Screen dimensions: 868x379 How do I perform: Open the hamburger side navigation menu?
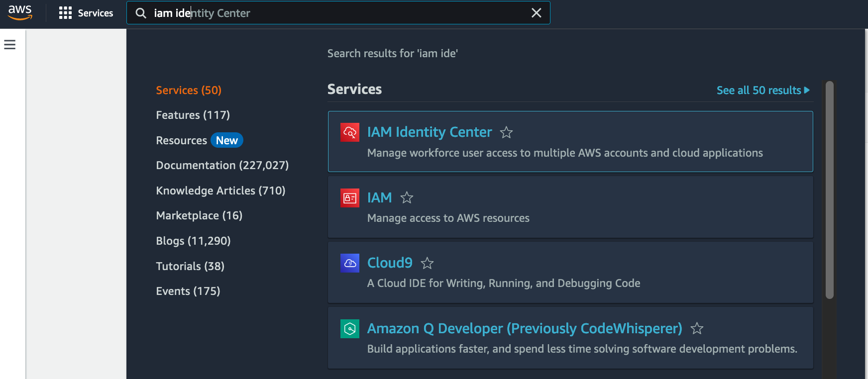point(10,45)
